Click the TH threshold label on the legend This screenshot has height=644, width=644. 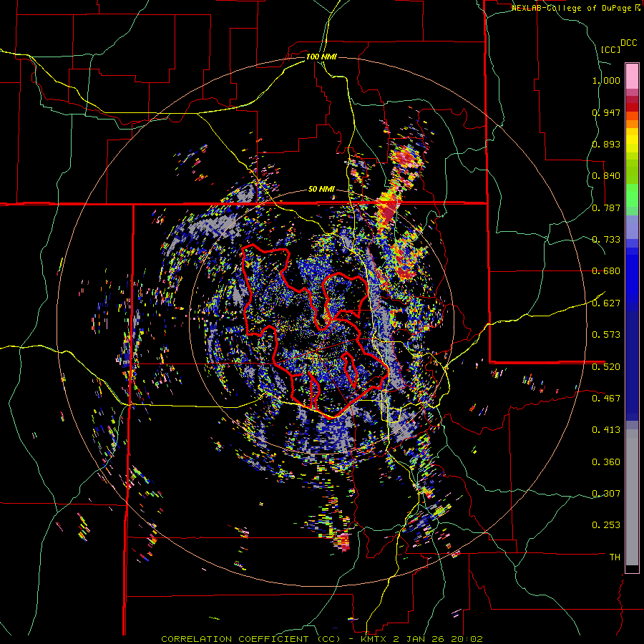click(615, 557)
